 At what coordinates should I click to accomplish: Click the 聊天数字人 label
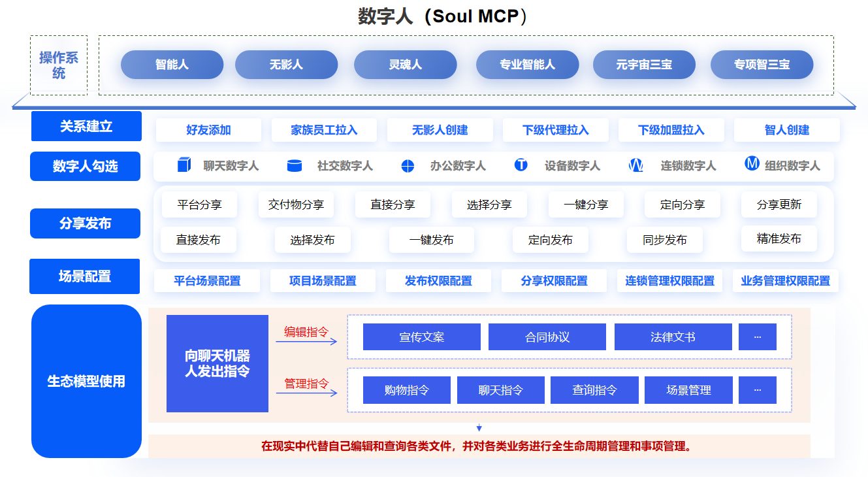231,166
